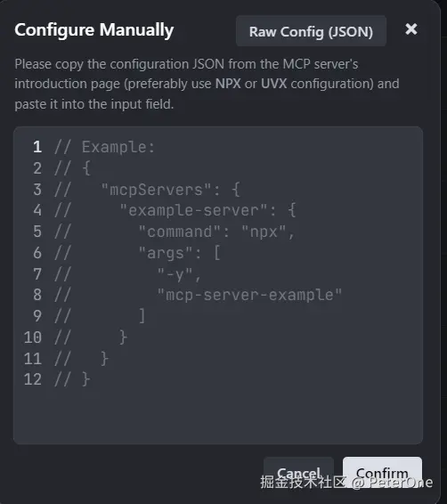The width and height of the screenshot is (447, 504).
Task: Click the "-y" argument on line 7
Action: click(175, 274)
